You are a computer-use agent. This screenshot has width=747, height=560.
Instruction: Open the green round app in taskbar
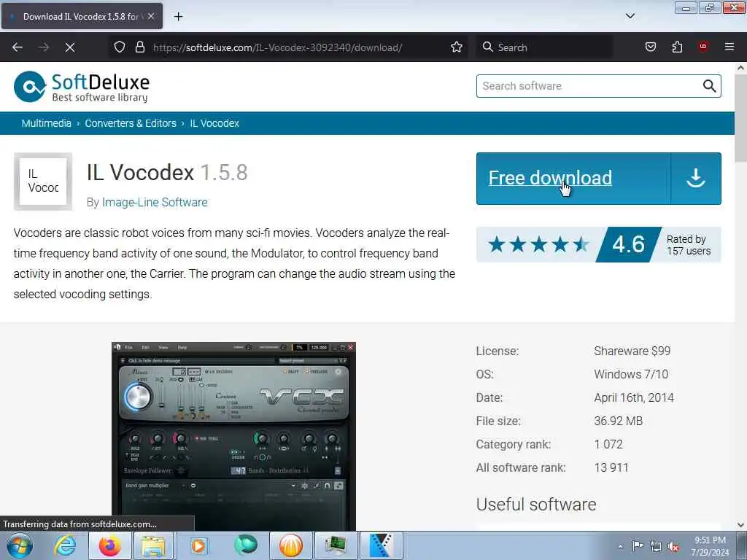246,545
